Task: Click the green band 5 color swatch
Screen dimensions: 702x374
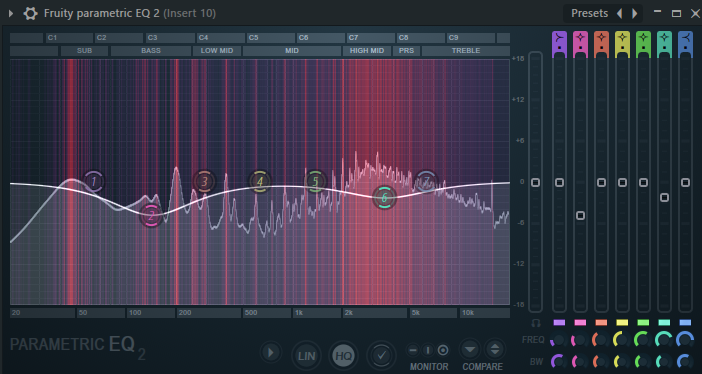Action: [643, 322]
